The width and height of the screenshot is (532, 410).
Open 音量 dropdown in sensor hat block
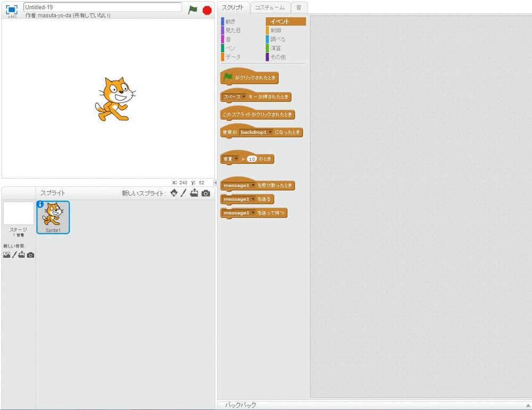pos(231,159)
